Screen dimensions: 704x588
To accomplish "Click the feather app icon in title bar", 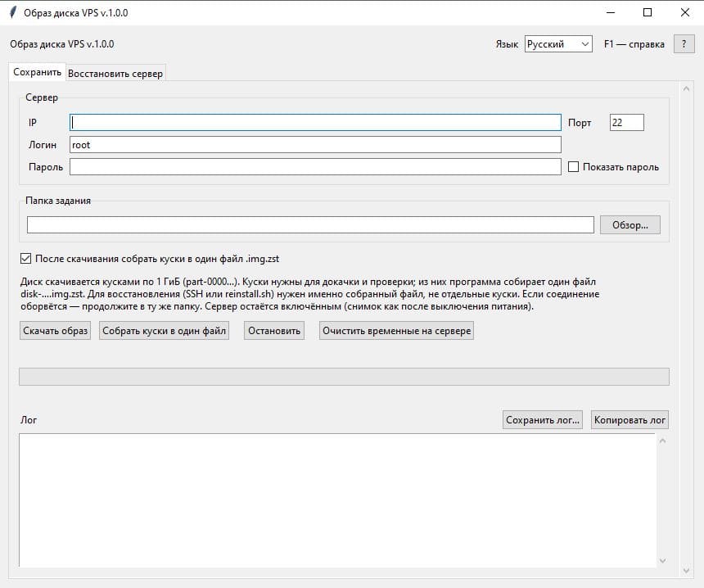I will 13,12.
